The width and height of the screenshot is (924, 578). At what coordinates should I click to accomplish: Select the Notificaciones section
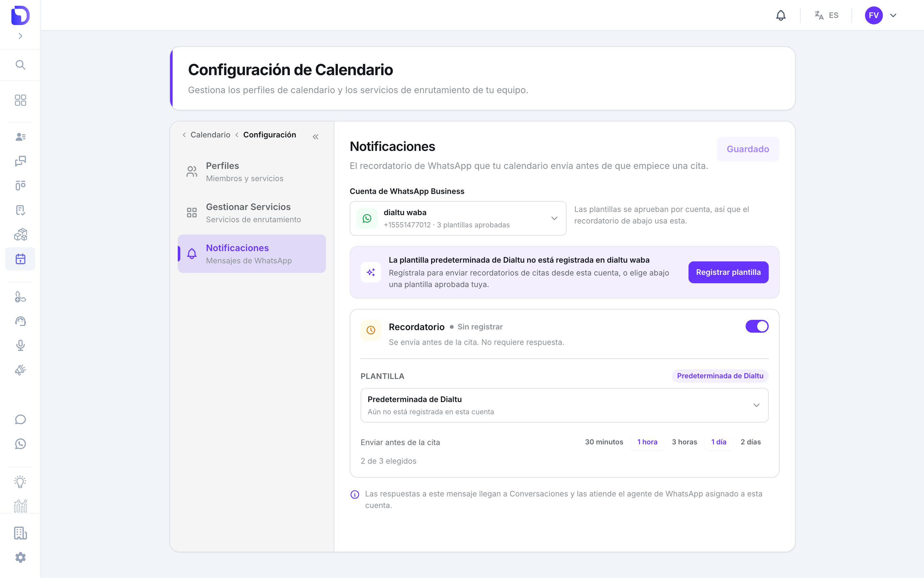[x=252, y=253]
